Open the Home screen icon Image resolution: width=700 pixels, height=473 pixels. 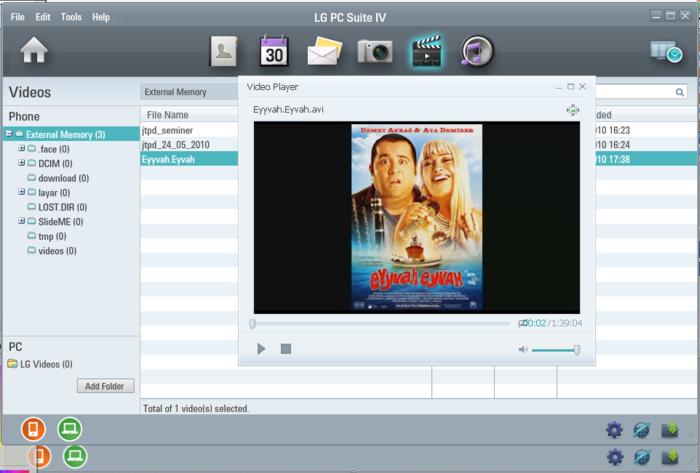point(34,50)
